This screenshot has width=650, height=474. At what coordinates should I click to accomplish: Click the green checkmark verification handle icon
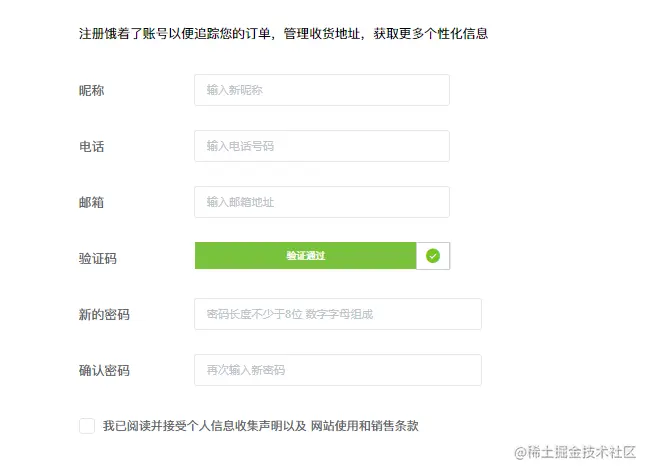point(433,256)
